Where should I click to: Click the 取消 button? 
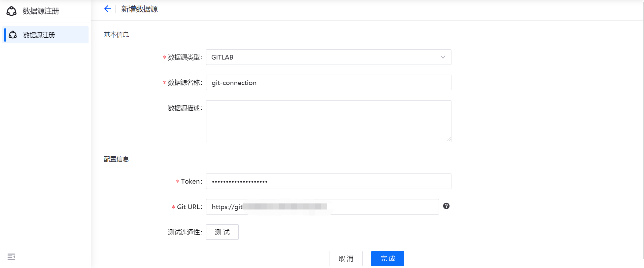click(x=346, y=259)
